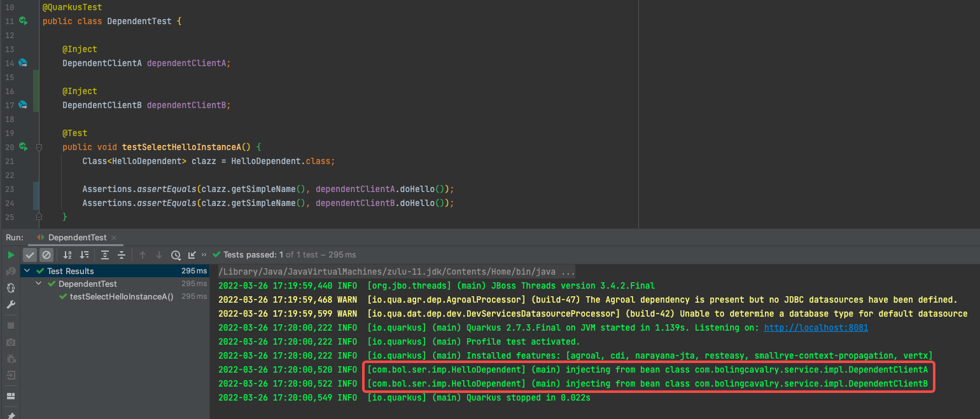
Task: Sort test results alphabetically
Action: click(x=68, y=255)
